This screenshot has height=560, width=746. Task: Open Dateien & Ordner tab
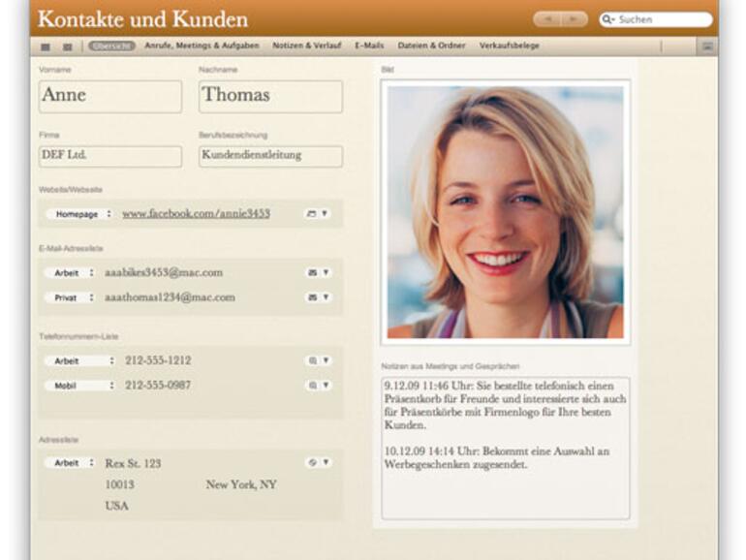[431, 46]
